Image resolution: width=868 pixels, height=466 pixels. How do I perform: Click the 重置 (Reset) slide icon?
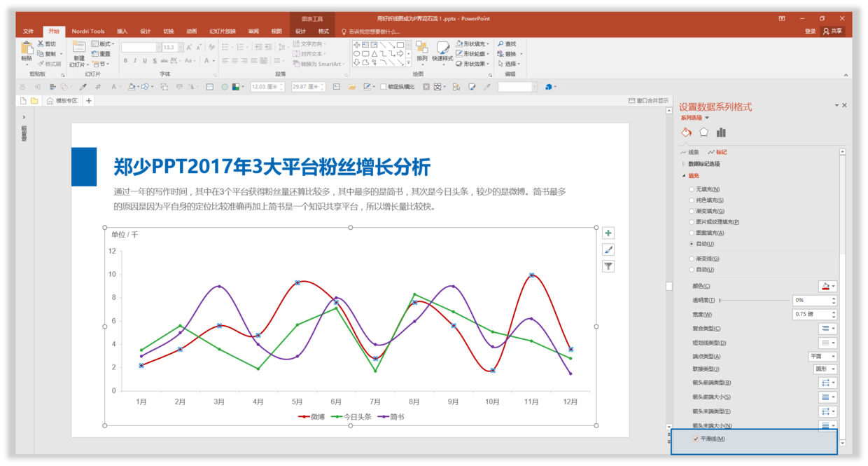94,54
